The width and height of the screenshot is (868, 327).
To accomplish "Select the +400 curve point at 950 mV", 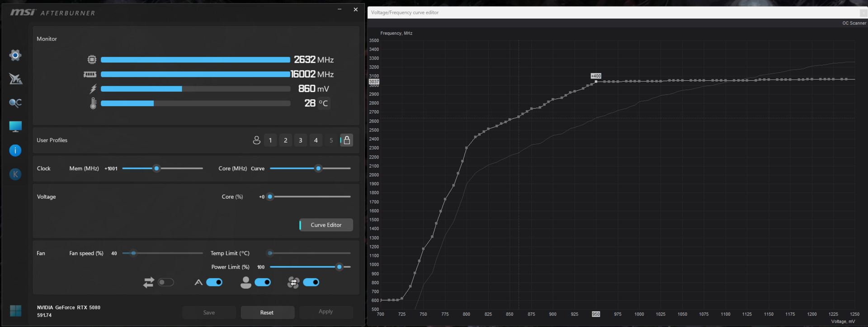I will tap(596, 81).
